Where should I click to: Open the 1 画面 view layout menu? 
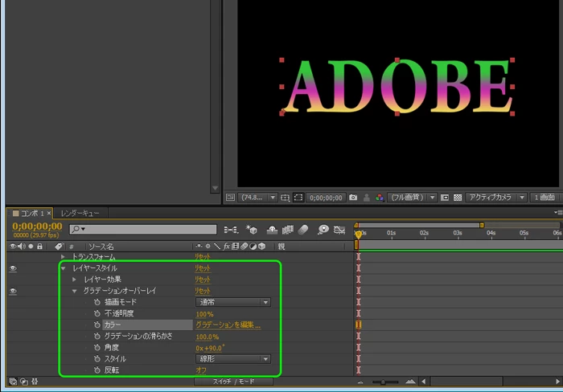point(545,198)
